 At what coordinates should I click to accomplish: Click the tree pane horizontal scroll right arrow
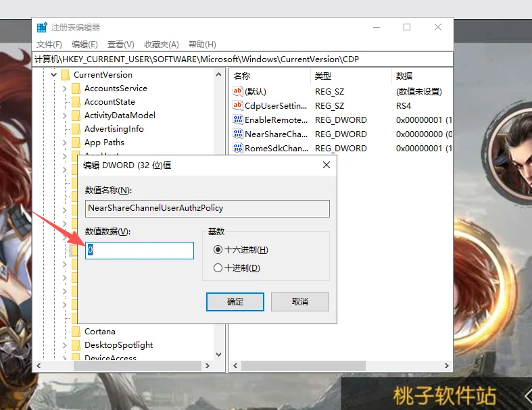pos(208,366)
